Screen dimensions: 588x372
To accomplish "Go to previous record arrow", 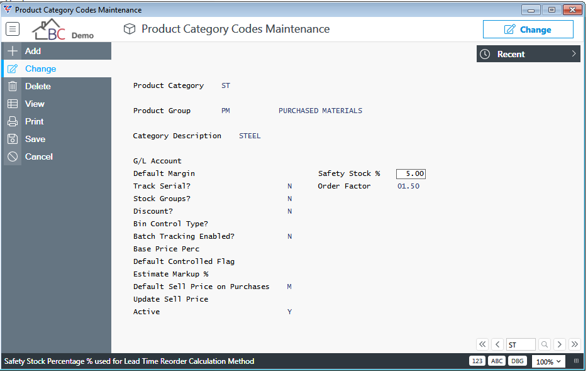I will pos(497,344).
